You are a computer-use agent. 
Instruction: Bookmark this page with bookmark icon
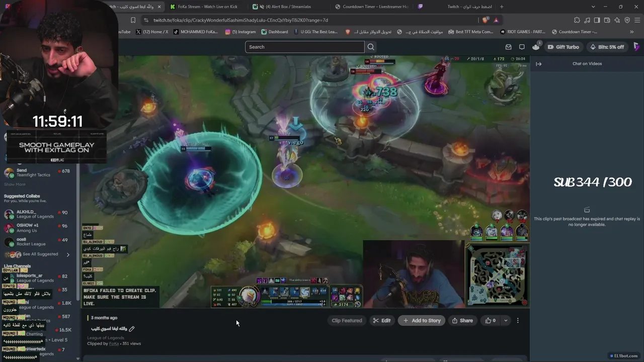coord(133,20)
